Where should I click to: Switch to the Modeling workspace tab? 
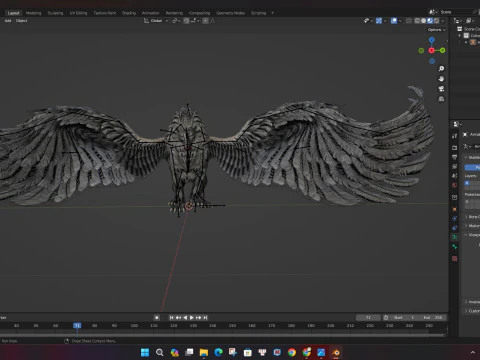coord(33,13)
